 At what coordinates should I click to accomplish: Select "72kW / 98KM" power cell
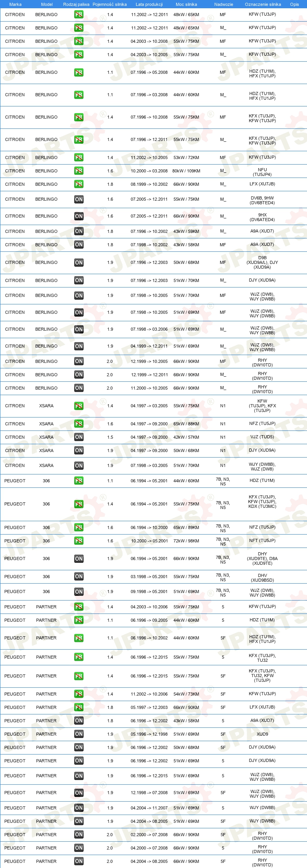click(x=186, y=541)
